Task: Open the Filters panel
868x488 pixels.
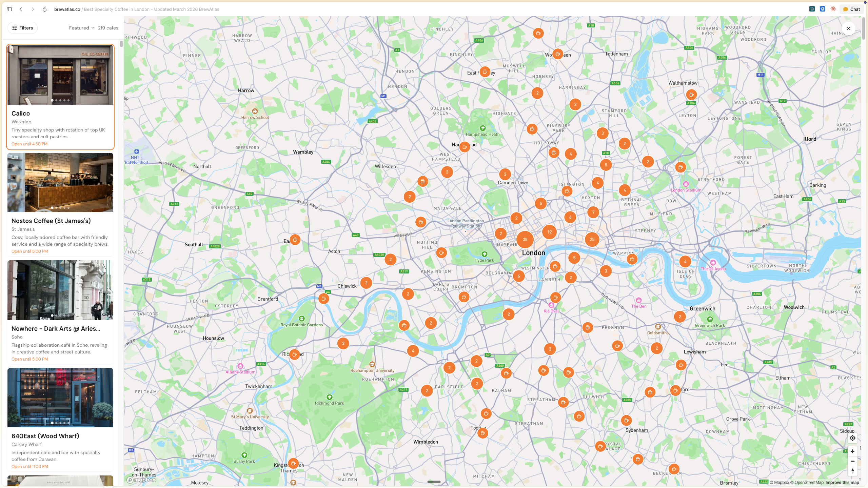Action: click(x=22, y=28)
